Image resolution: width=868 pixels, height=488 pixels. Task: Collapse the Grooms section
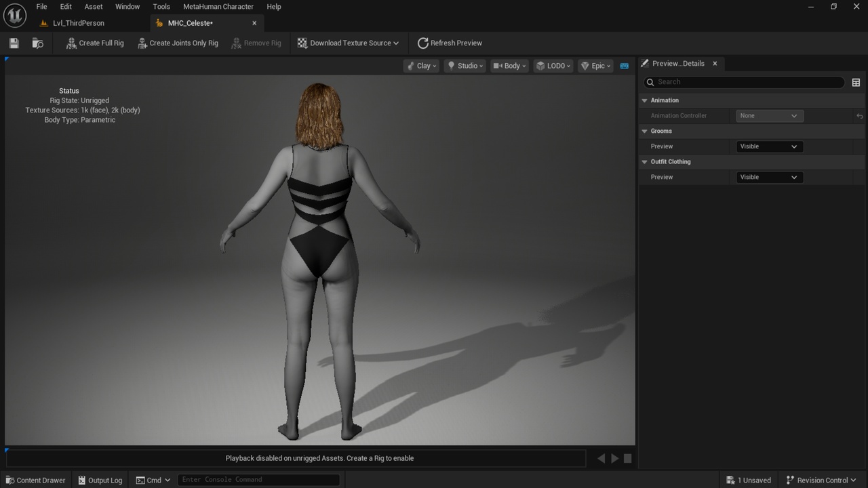(645, 131)
